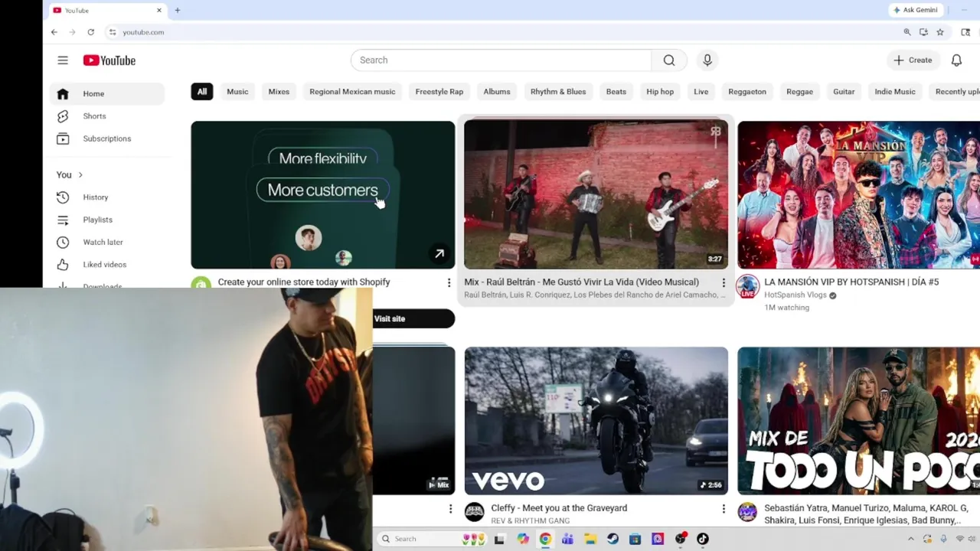Click the Visit site button
The height and width of the screenshot is (551, 980).
point(413,318)
